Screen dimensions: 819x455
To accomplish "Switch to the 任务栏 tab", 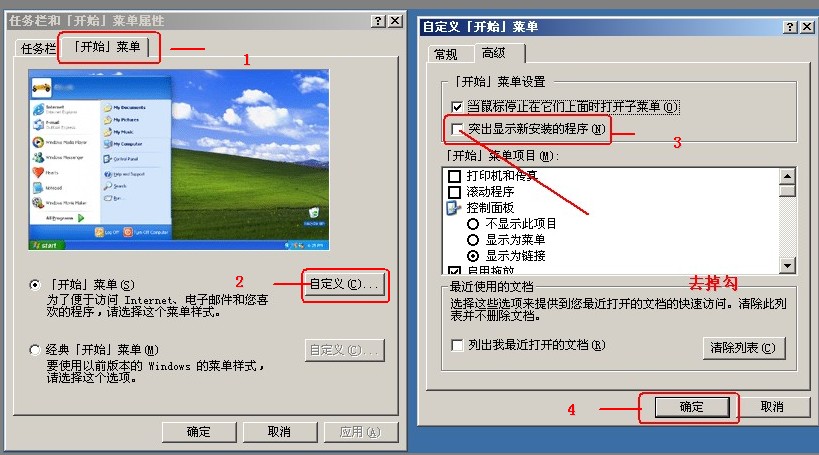I will [x=38, y=49].
